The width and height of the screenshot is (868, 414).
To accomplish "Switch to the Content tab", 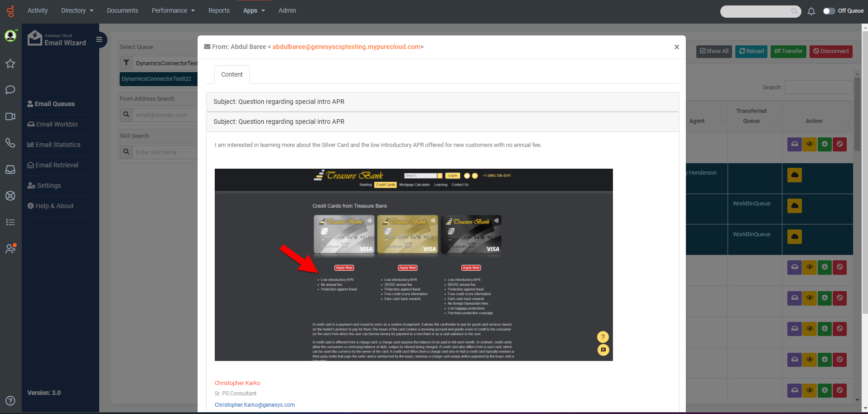I will 231,74.
